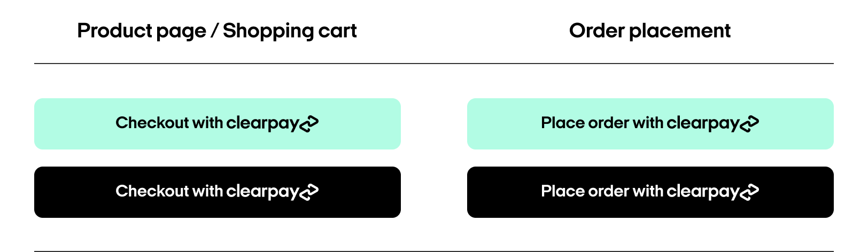The width and height of the screenshot is (868, 252).
Task: Click "Checkout with" text on the mint button
Action: pyautogui.click(x=169, y=123)
